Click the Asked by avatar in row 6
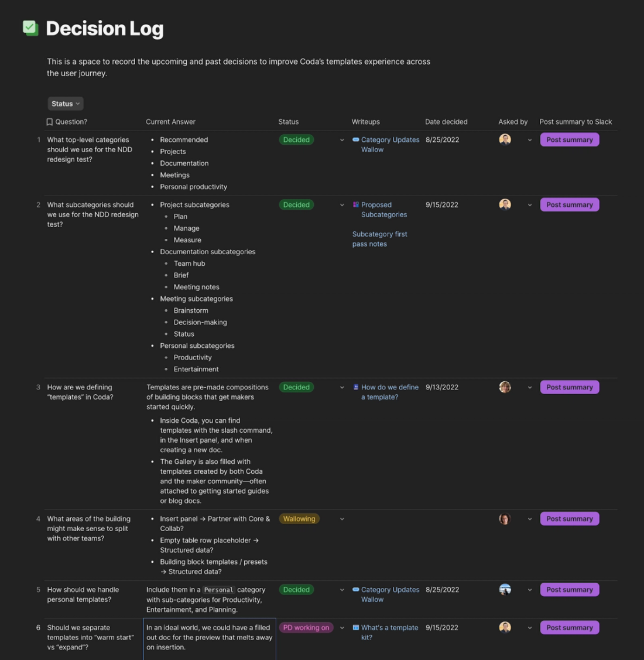The width and height of the screenshot is (644, 660). [x=505, y=628]
